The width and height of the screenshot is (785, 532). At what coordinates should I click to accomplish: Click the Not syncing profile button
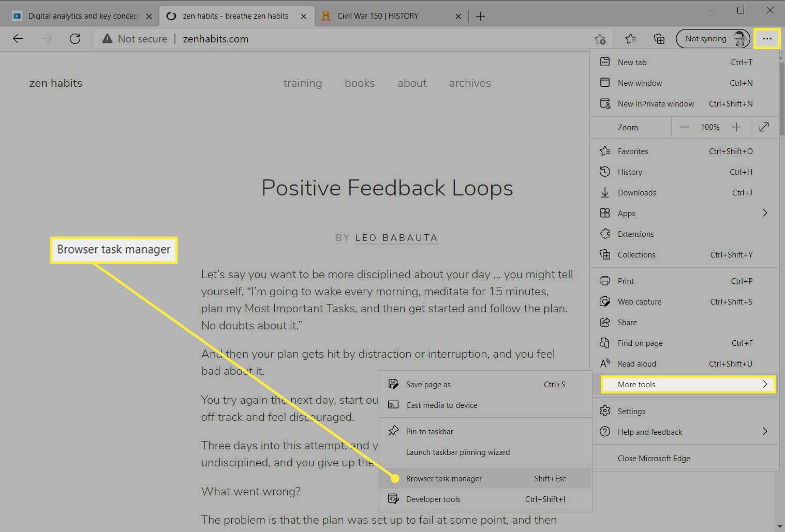point(713,39)
